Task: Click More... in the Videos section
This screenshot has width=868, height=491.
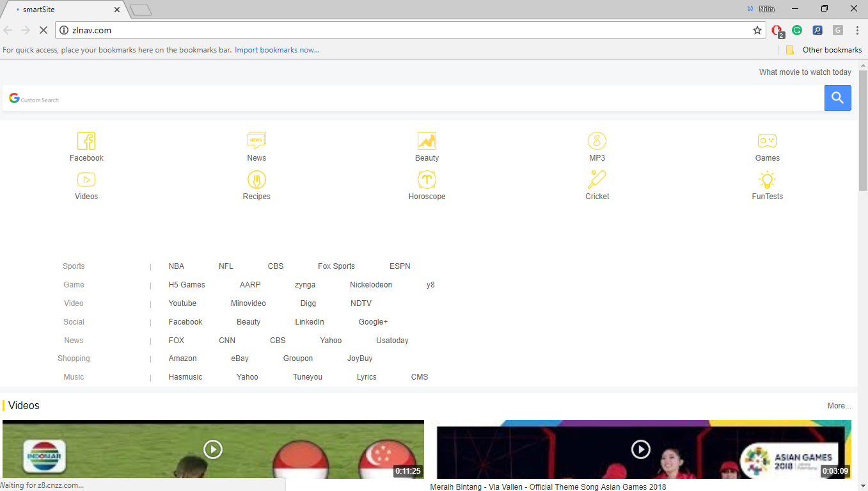Action: 839,406
